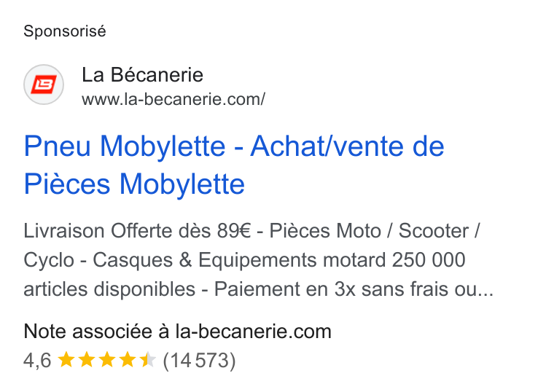Click the red La Bécanerie logo icon
554x392 pixels.
(x=44, y=85)
